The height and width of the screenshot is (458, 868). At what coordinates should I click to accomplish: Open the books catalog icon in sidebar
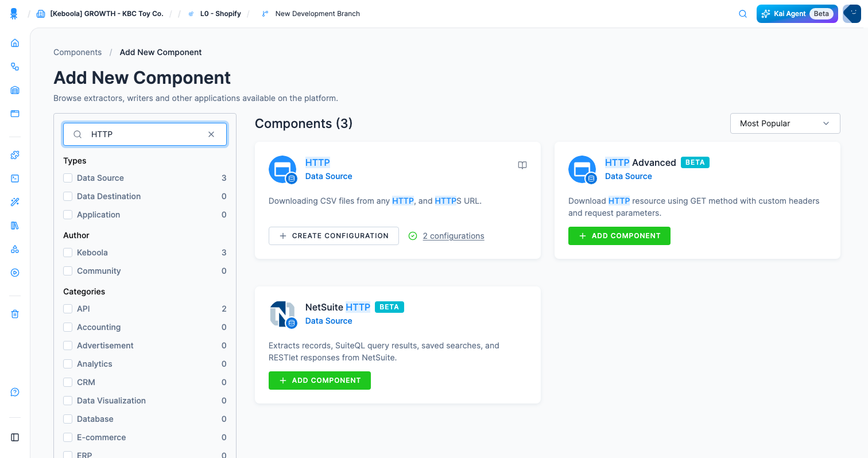(x=15, y=226)
